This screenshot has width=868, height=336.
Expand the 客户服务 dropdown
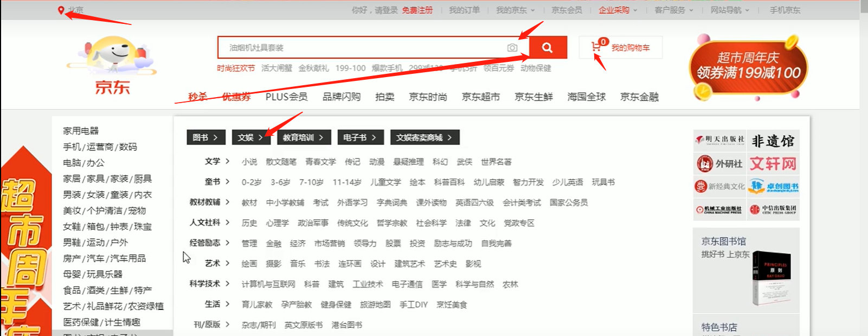pyautogui.click(x=674, y=10)
